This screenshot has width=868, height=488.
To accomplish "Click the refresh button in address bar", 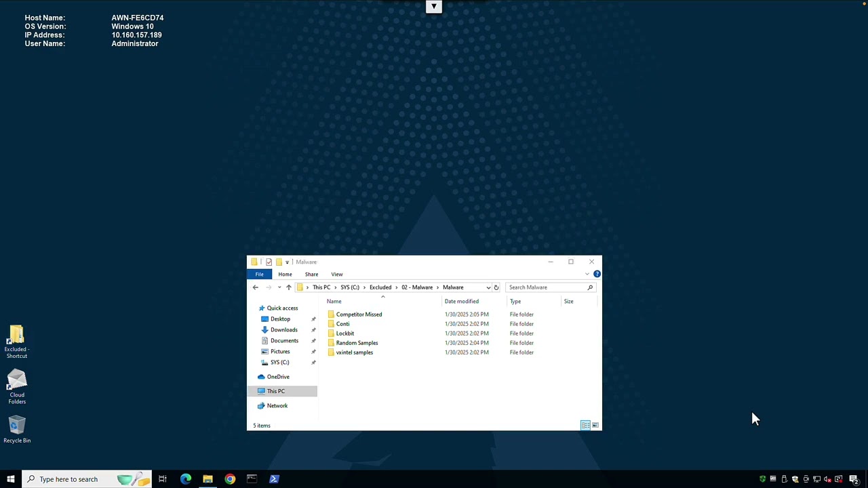I will point(496,287).
